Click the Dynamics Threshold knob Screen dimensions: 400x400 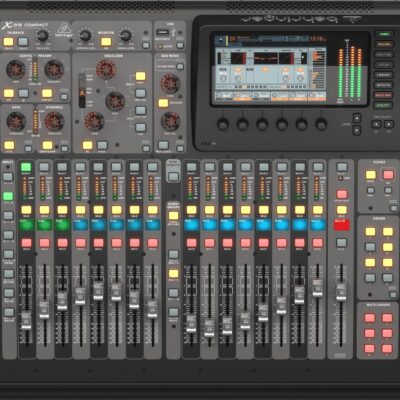point(54,121)
